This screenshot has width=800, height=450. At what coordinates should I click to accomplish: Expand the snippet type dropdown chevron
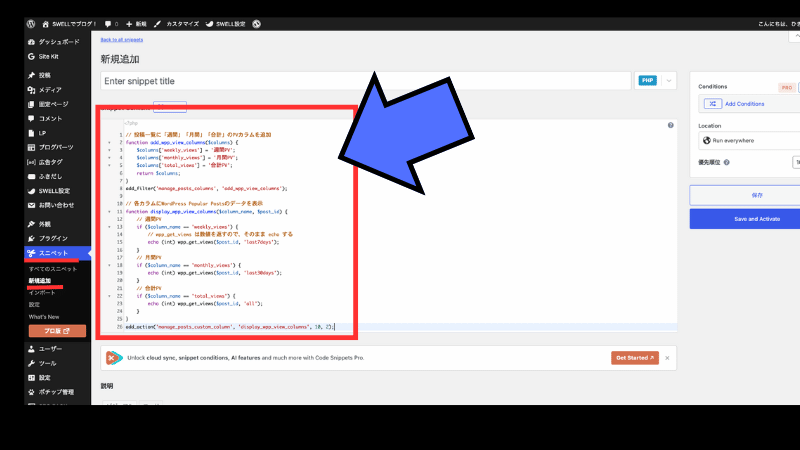(x=669, y=81)
